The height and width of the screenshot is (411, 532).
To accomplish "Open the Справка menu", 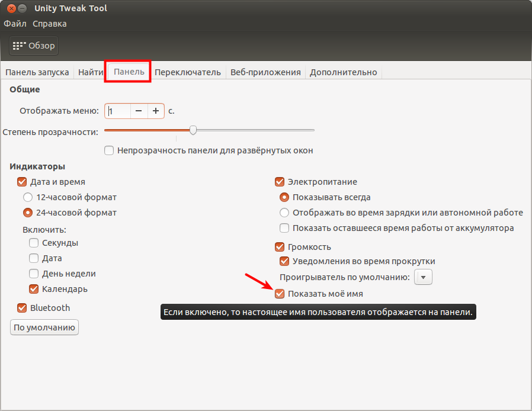I will (50, 24).
